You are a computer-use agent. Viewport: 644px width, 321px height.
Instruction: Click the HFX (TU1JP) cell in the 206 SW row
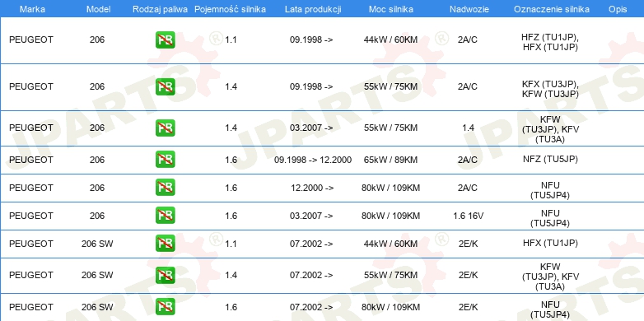pos(550,243)
